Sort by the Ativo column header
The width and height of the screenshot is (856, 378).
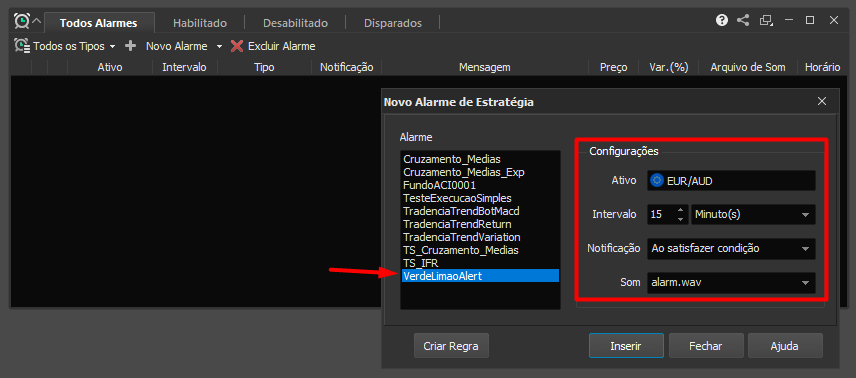(110, 67)
